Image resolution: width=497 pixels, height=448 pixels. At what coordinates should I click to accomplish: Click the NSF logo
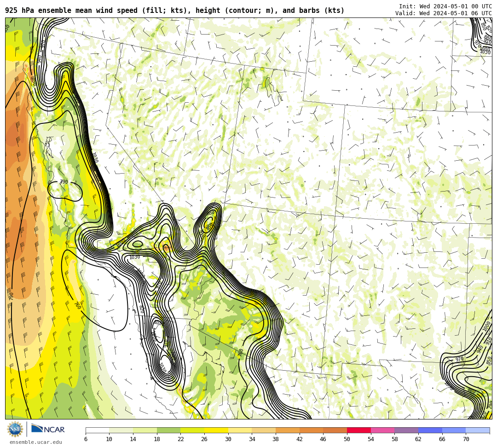coord(15,429)
